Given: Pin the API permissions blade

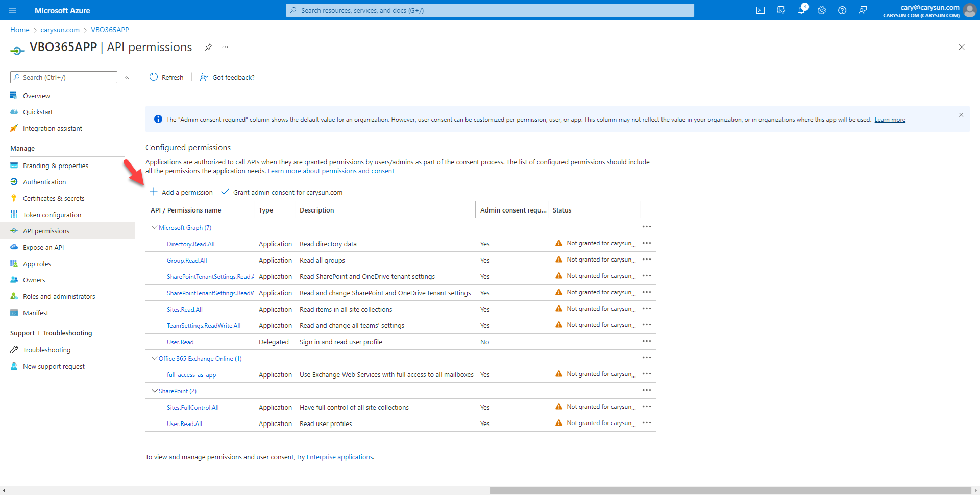Looking at the screenshot, I should point(208,47).
